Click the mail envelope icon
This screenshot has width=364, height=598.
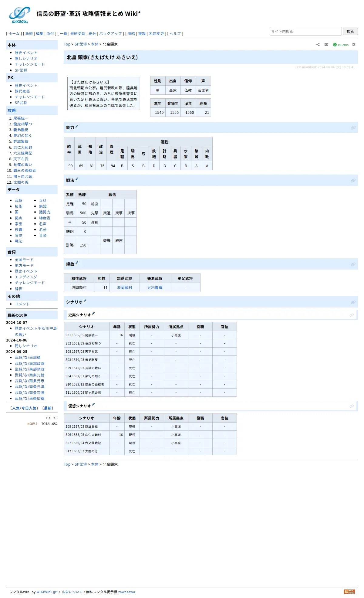(326, 45)
